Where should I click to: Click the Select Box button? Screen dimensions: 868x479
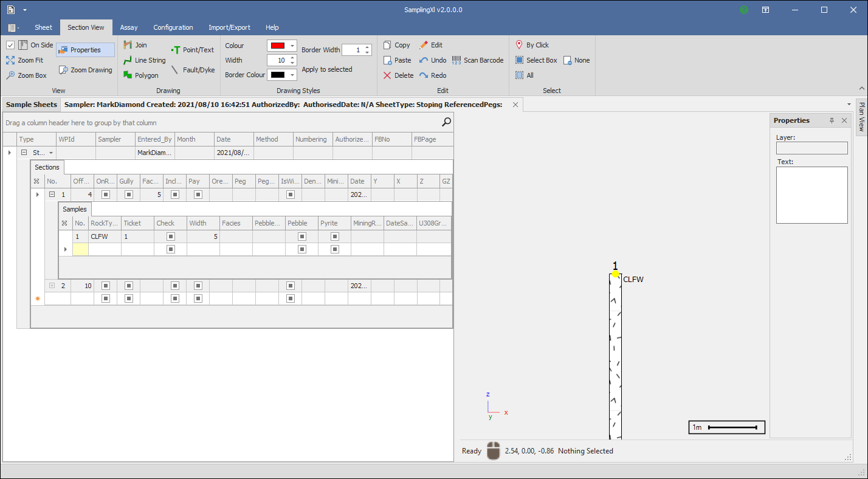pyautogui.click(x=536, y=60)
